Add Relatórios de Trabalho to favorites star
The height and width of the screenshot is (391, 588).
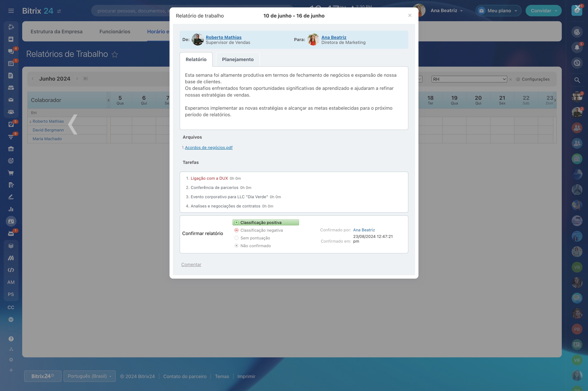[x=115, y=54]
